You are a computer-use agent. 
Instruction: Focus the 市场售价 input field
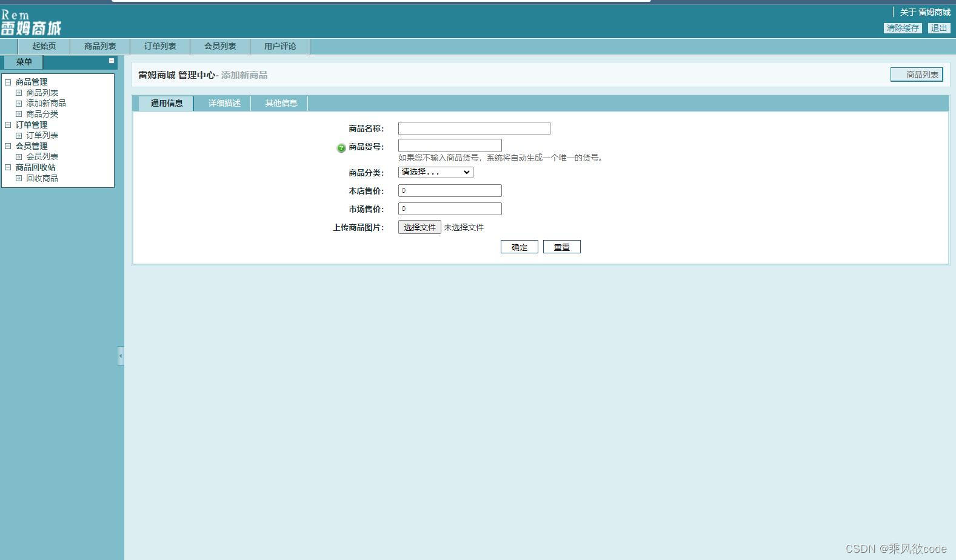click(x=450, y=209)
